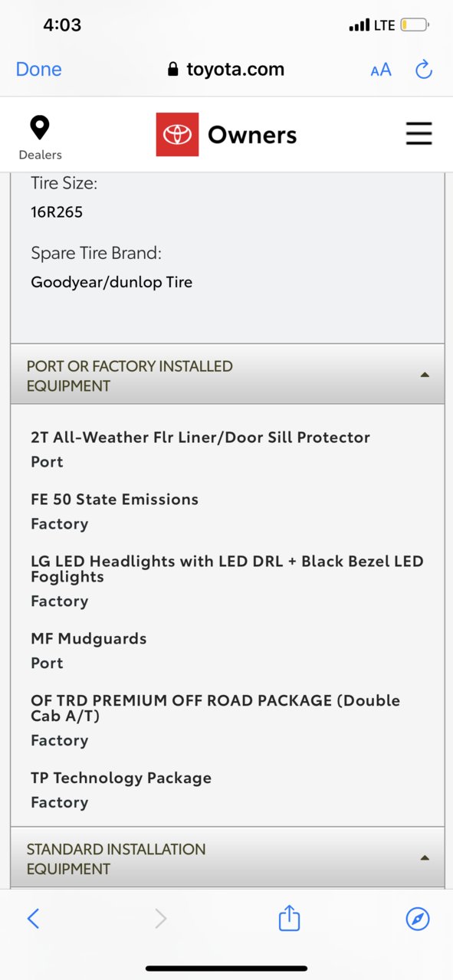Tap the Toyota logo icon

(x=177, y=135)
